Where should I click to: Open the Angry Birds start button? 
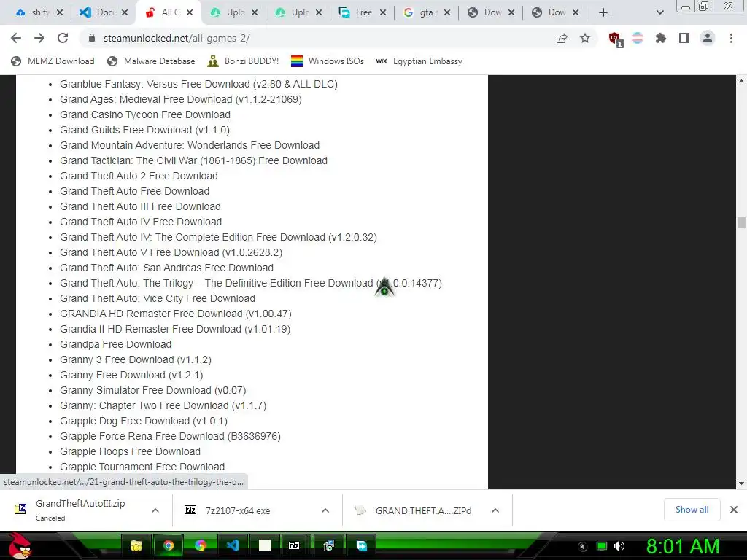click(x=20, y=545)
